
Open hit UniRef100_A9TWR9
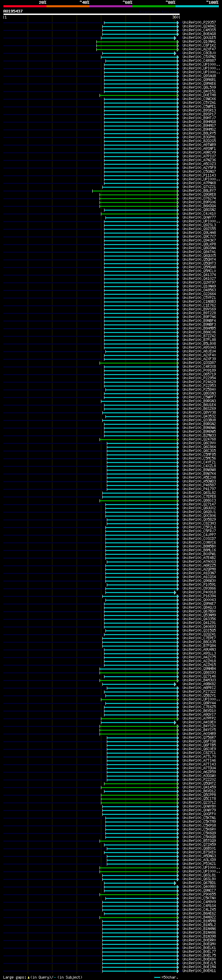click(x=199, y=145)
